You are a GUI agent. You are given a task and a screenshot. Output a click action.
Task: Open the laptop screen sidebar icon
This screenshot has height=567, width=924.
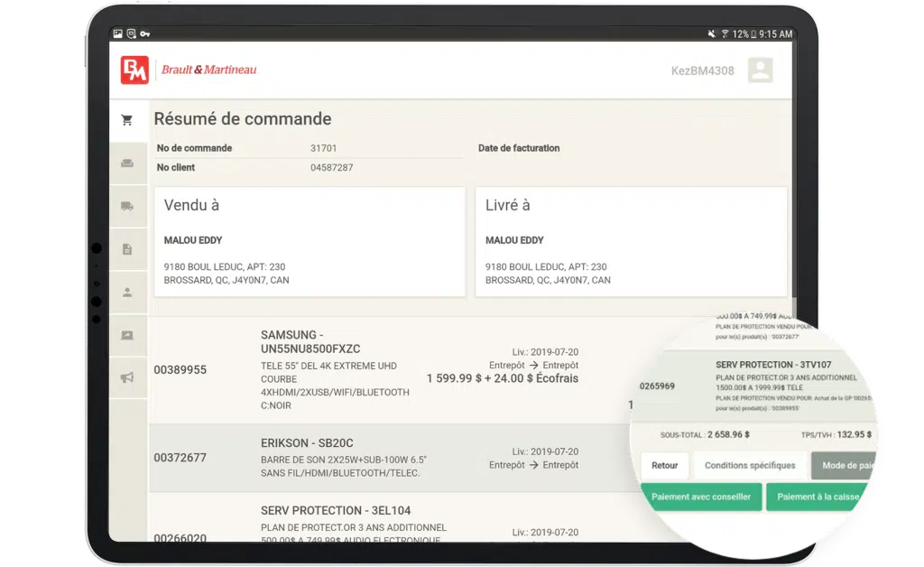coord(127,335)
